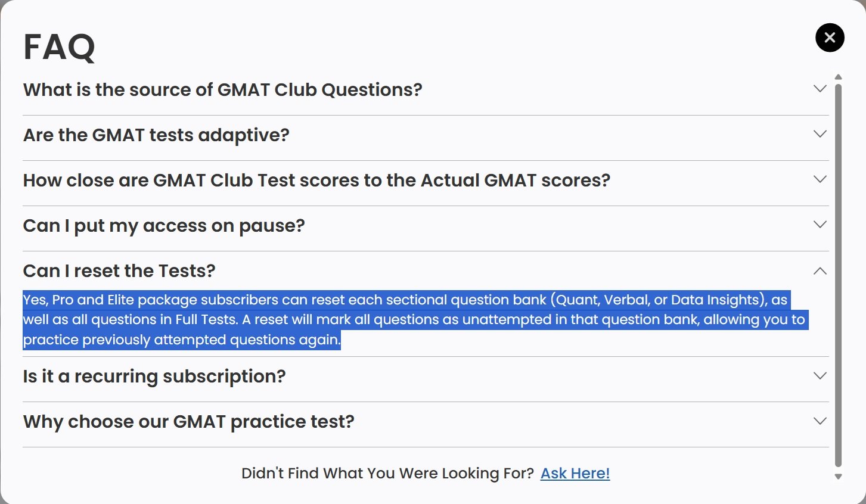
Task: Open "Are the GMAT tests adaptive?" question
Action: click(x=156, y=135)
